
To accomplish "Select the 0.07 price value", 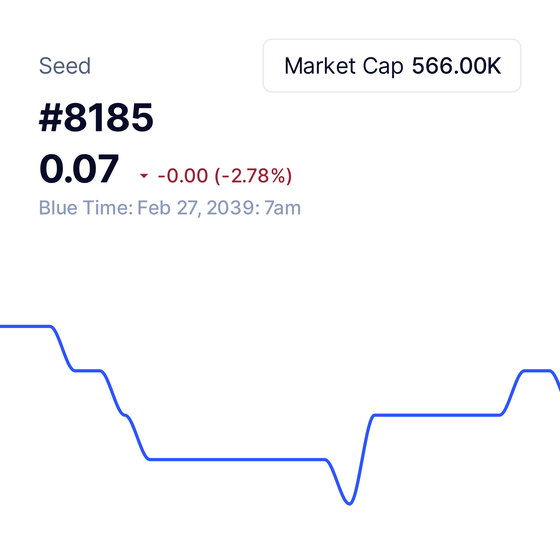I will point(79,169).
